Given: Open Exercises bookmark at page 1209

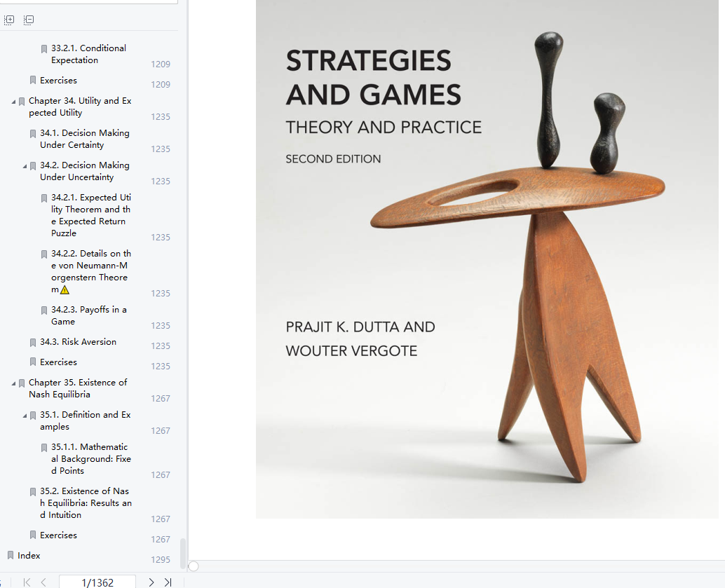Looking at the screenshot, I should (58, 81).
